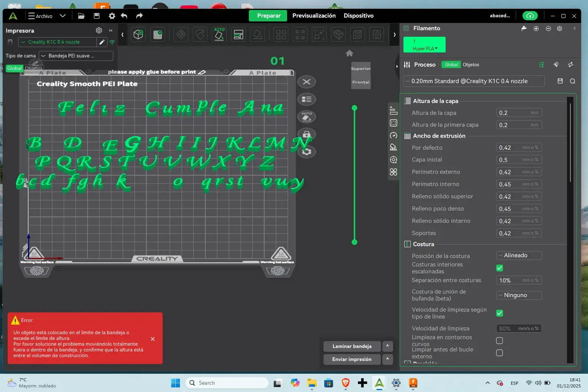Click the undo arrow
588x392 pixels.
(x=124, y=16)
